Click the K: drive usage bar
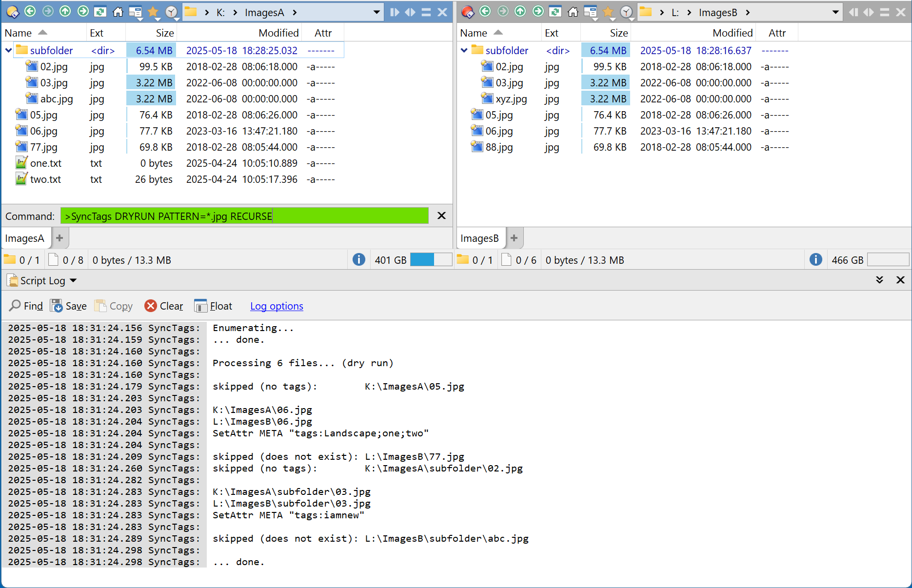 click(431, 260)
